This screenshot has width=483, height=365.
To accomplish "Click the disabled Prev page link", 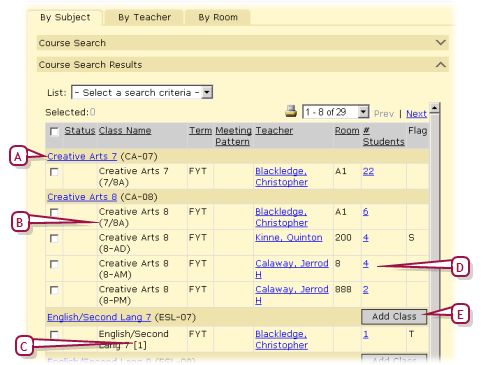I will 384,114.
